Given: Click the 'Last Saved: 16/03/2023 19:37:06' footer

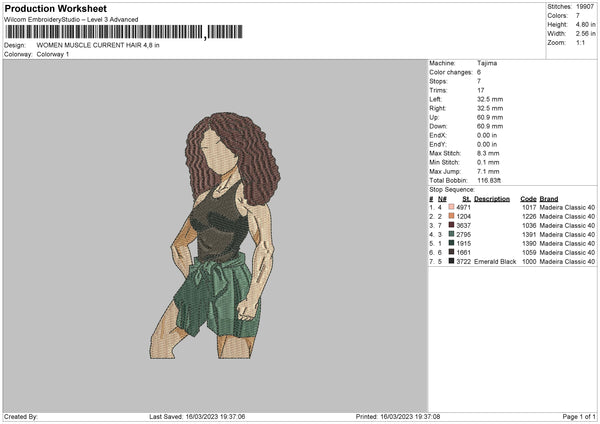Looking at the screenshot, I should tap(197, 417).
